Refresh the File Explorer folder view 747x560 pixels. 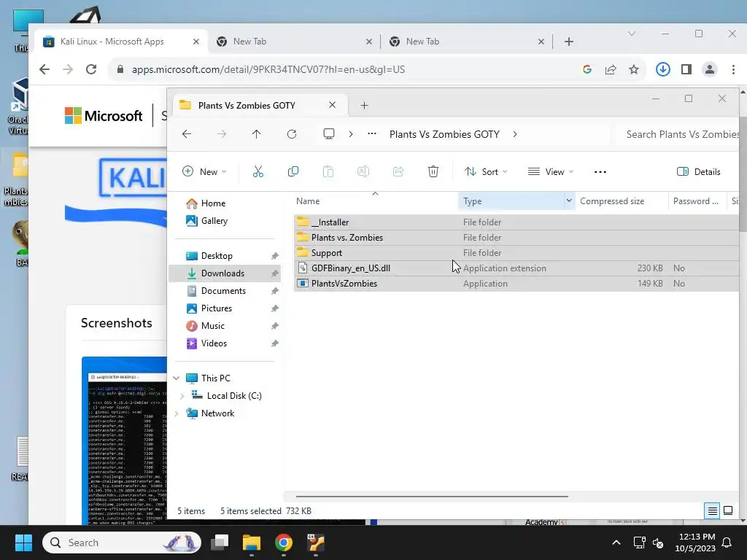[x=292, y=134]
